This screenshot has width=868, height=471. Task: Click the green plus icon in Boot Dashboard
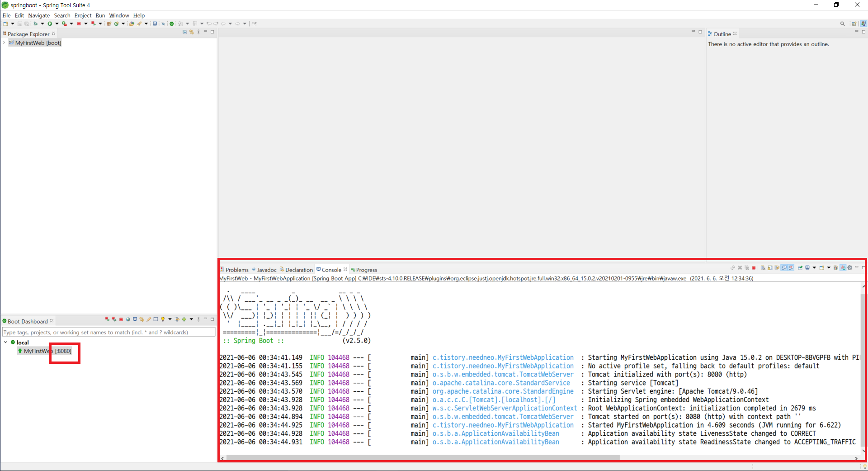coord(184,319)
